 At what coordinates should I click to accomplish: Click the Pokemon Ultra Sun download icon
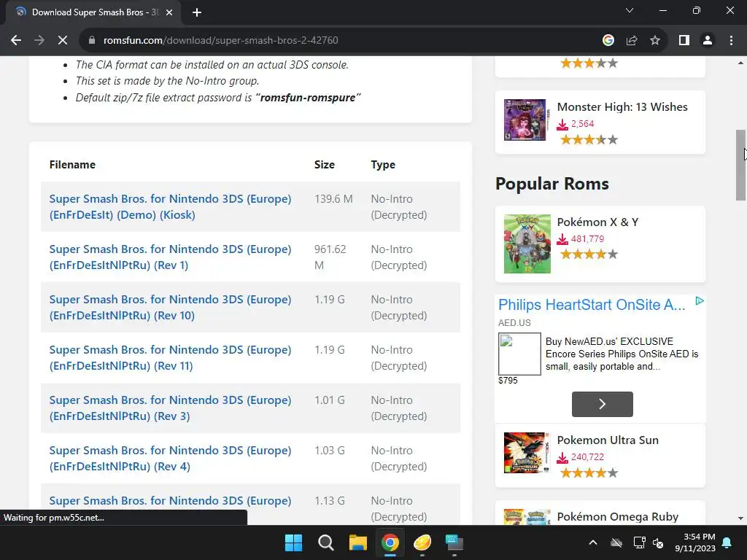(562, 458)
